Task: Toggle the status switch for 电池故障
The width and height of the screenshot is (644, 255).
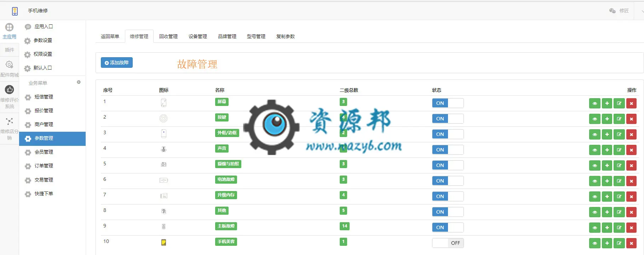Action: tap(448, 181)
